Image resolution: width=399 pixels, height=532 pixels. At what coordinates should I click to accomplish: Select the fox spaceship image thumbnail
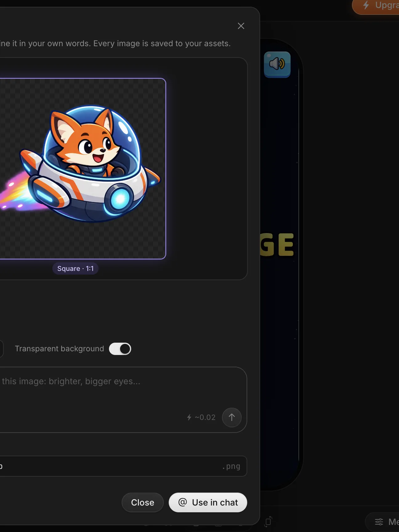click(83, 169)
